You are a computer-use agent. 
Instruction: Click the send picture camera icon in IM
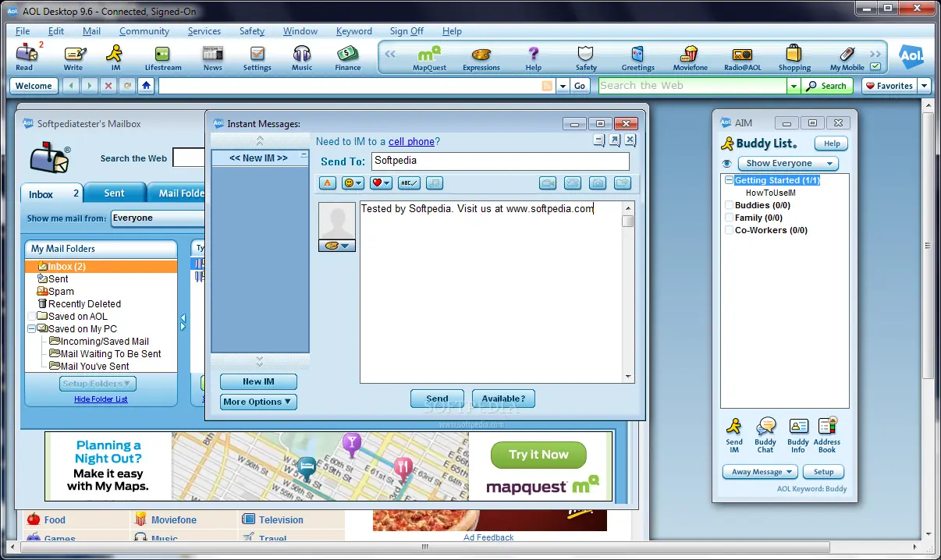[597, 183]
